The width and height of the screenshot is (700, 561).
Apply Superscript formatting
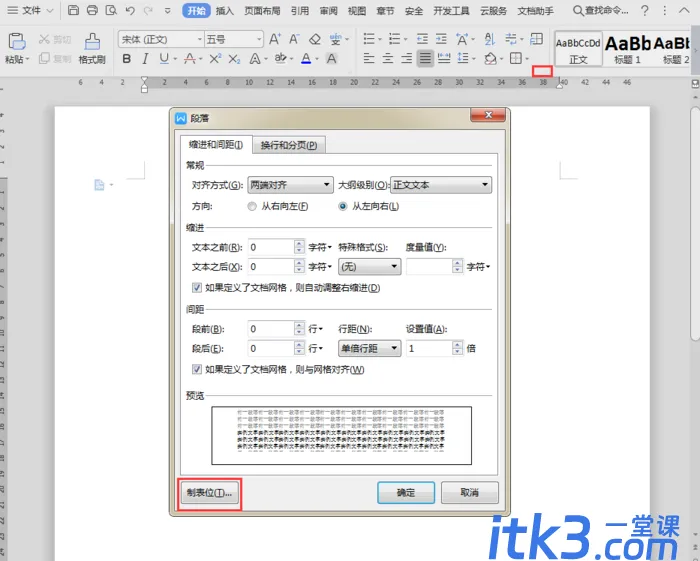pyautogui.click(x=215, y=58)
